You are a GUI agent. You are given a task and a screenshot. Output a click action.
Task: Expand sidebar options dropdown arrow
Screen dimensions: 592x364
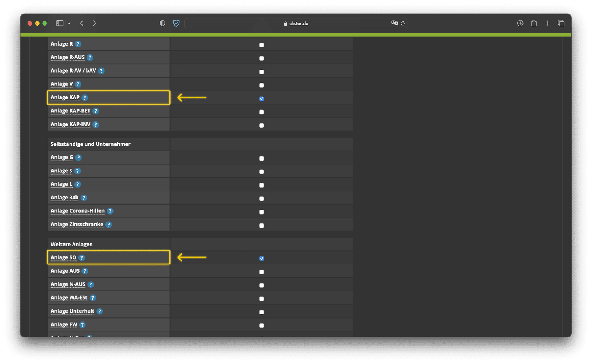pos(69,23)
